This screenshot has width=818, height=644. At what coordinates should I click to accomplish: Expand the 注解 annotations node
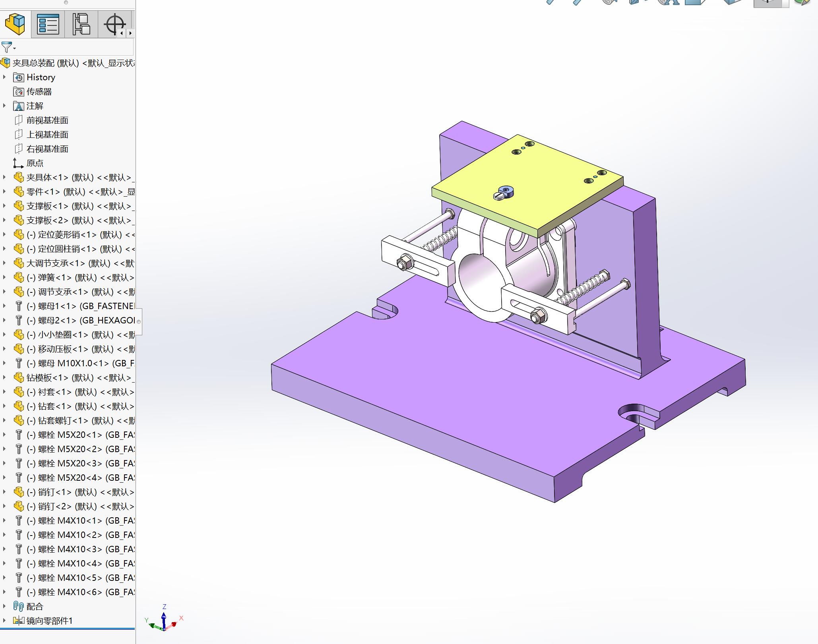pos(5,106)
